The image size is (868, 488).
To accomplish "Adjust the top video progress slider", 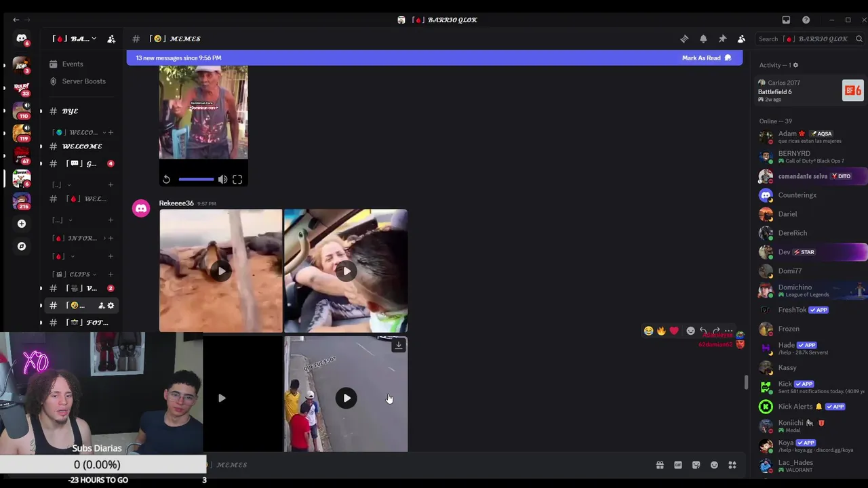I will pos(196,179).
